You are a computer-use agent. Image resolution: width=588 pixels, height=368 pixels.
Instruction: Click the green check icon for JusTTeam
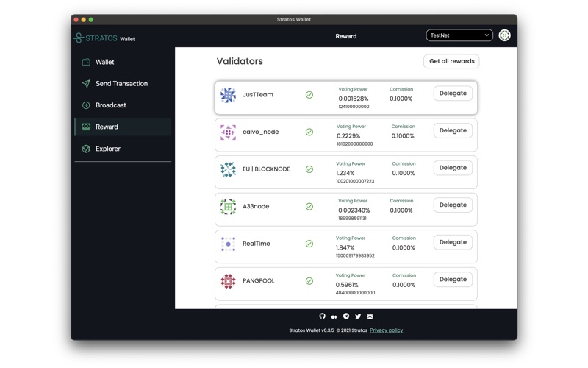[309, 95]
